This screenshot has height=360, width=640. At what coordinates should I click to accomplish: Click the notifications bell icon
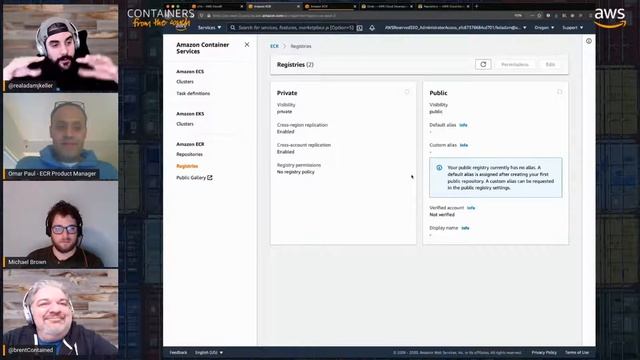click(x=372, y=28)
